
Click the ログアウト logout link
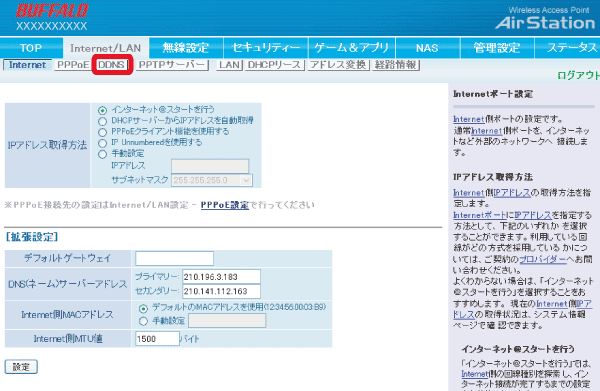578,75
